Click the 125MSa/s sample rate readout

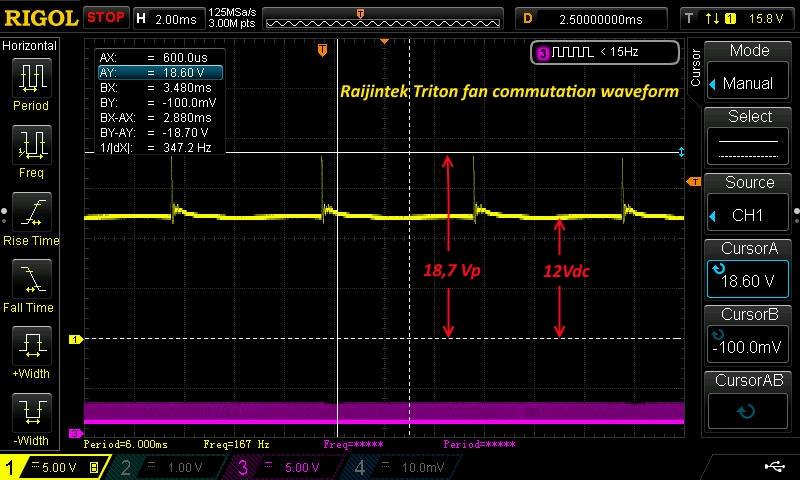click(232, 12)
